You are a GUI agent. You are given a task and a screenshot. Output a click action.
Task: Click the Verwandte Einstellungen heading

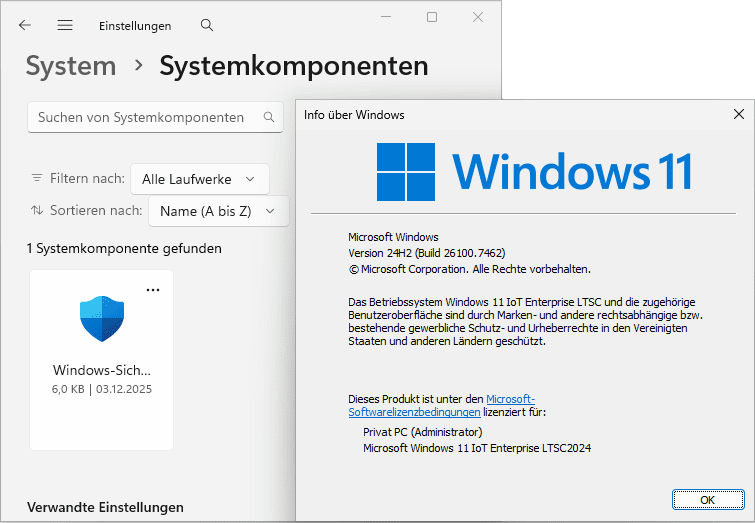point(105,507)
